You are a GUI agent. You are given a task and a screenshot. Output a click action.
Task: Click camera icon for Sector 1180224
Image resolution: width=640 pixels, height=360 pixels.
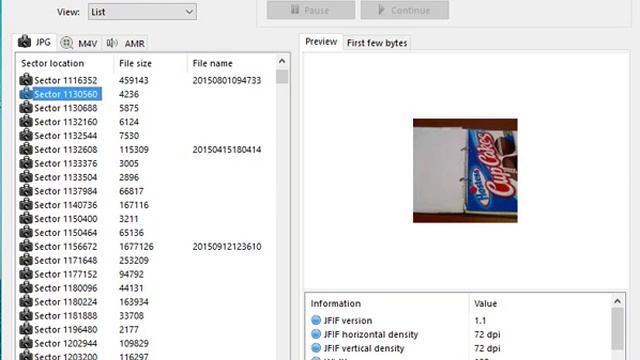tap(26, 302)
